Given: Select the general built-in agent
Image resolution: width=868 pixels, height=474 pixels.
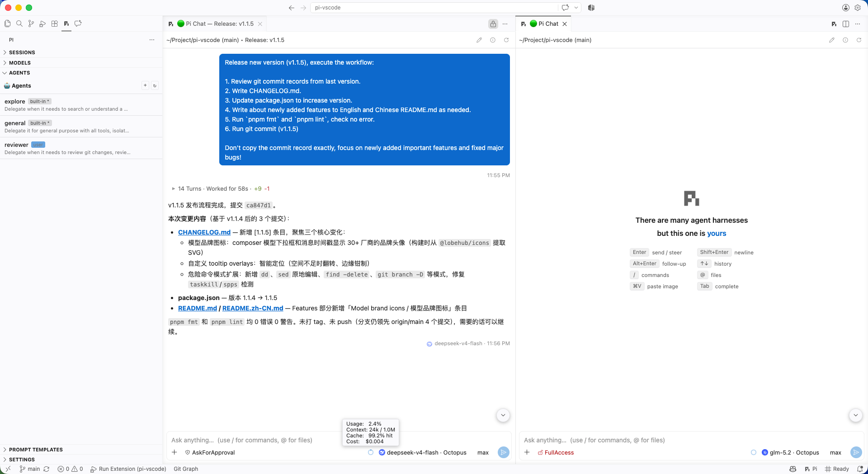Looking at the screenshot, I should (x=81, y=127).
